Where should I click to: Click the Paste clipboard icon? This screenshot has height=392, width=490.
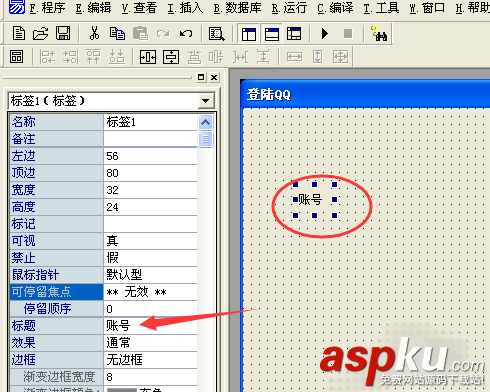(x=140, y=33)
